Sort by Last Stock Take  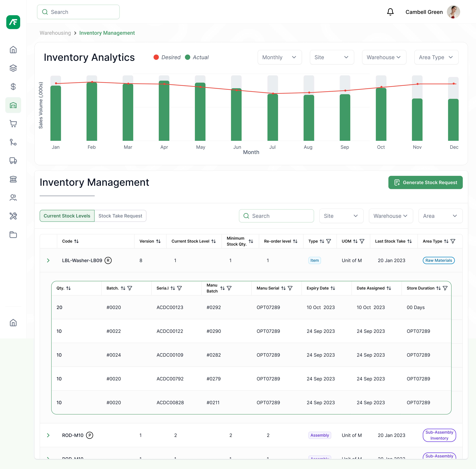(409, 241)
